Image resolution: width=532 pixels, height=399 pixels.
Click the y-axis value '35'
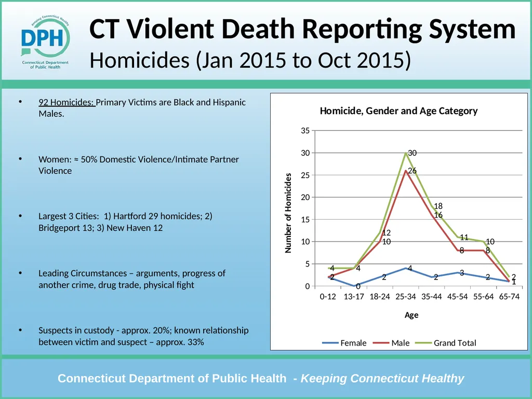click(305, 130)
